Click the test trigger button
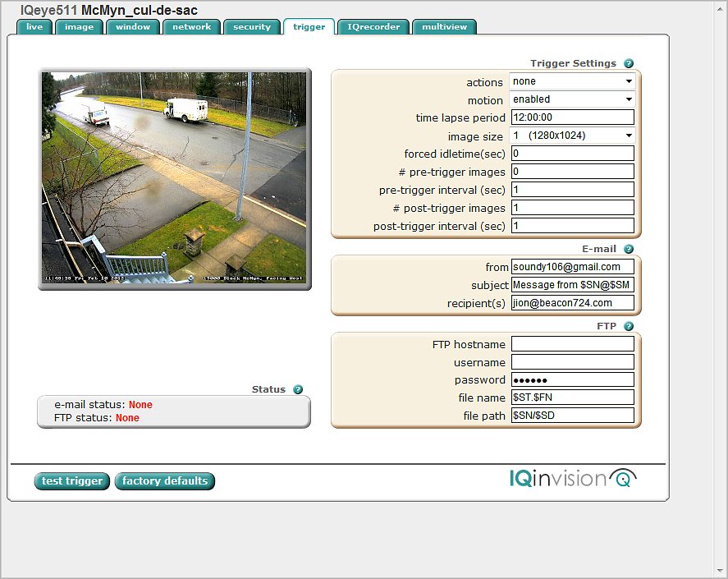 [x=72, y=481]
